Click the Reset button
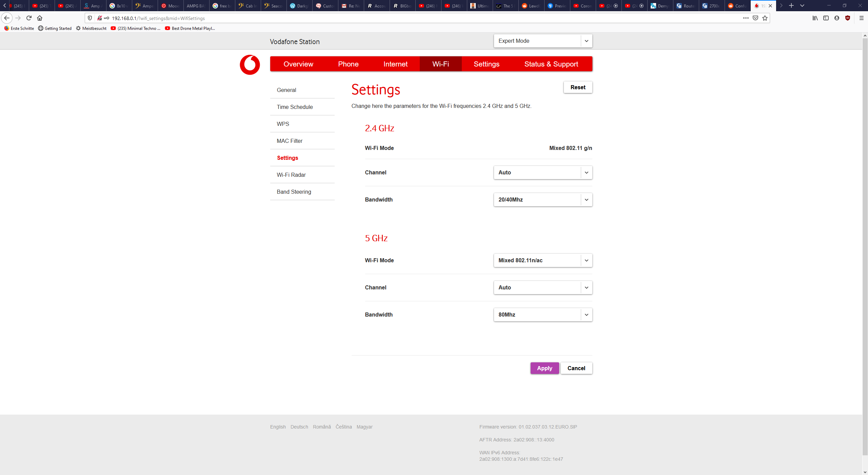Screen dimensions: 868x475 pos(578,87)
